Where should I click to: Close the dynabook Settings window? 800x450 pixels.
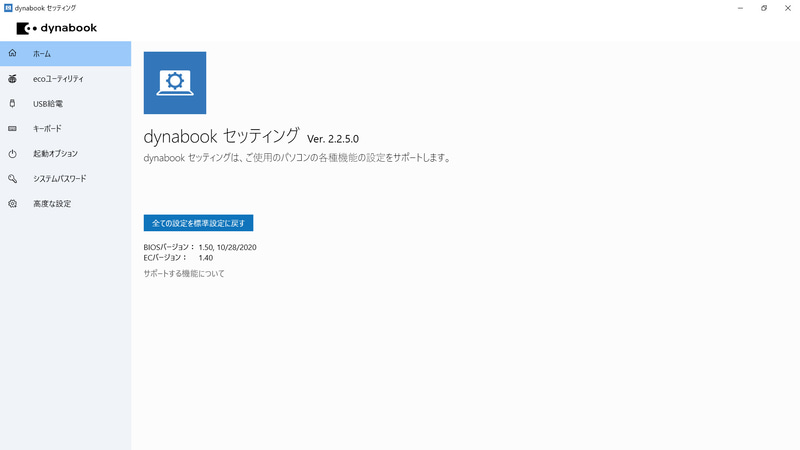click(788, 8)
